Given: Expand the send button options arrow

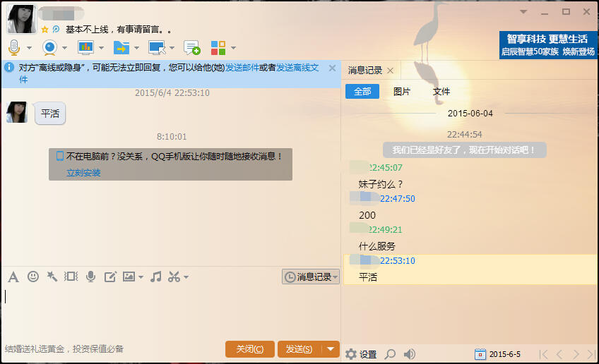Looking at the screenshot, I should coord(331,349).
